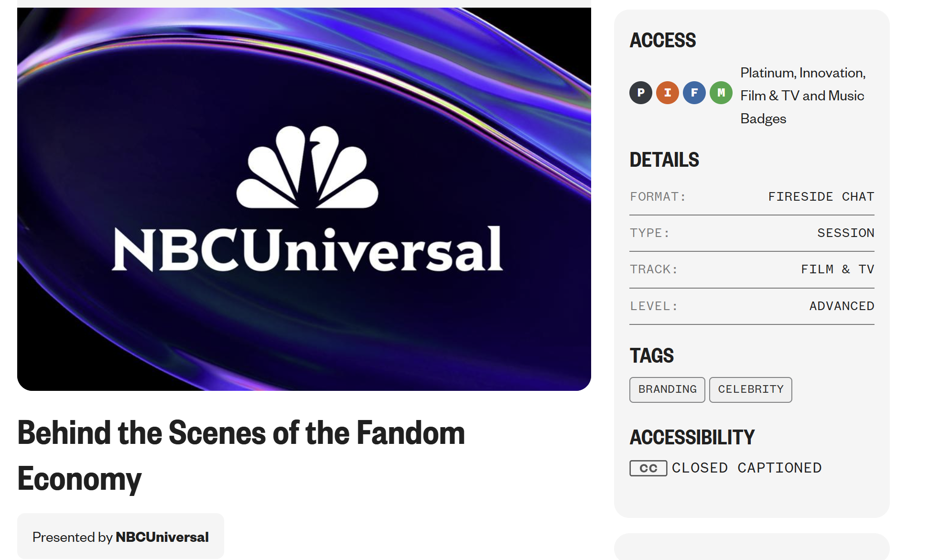Open the NBCUniversal presenter link

[x=162, y=537]
